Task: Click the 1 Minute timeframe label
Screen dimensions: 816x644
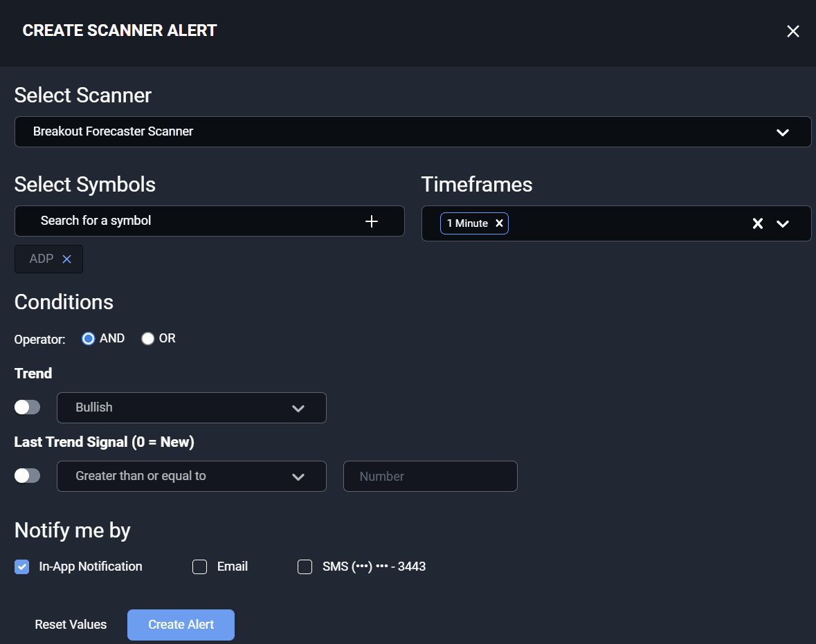Action: point(467,223)
